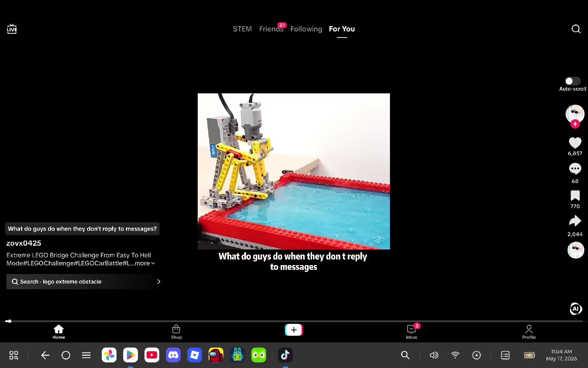Screen dimensions: 588x368
Task: Pause the LEGO video
Action: pos(294,171)
